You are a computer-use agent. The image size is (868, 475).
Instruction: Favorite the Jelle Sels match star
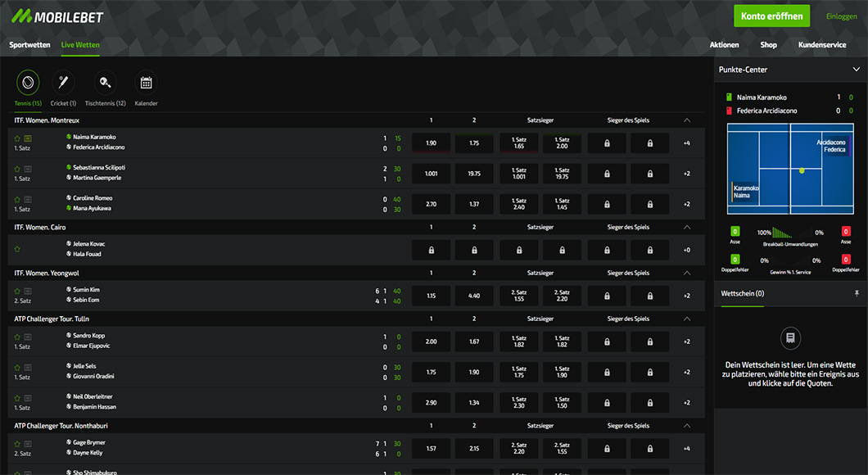pyautogui.click(x=17, y=368)
